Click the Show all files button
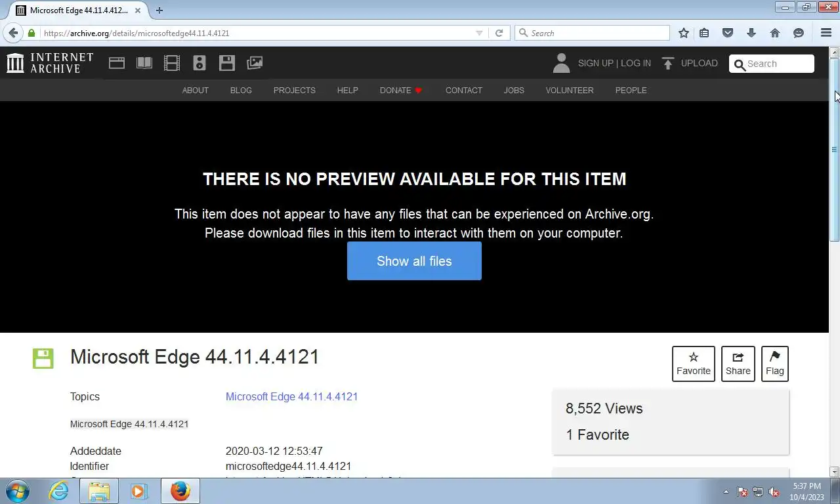This screenshot has width=840, height=504. click(x=414, y=261)
